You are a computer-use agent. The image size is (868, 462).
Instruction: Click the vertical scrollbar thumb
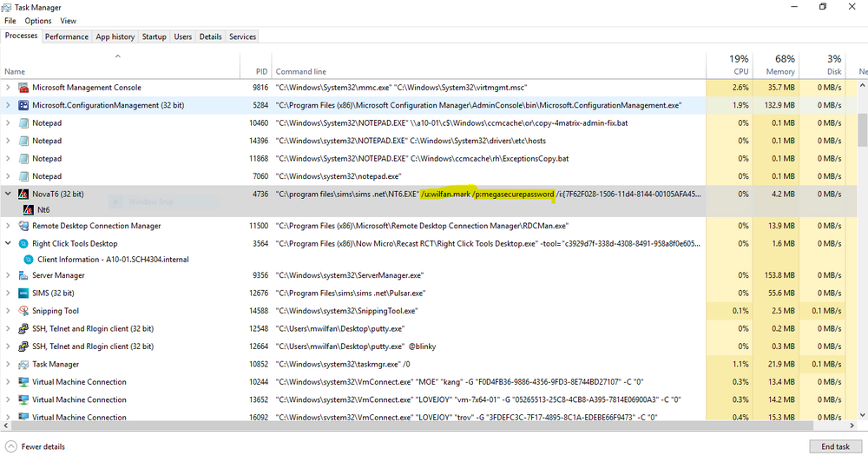click(x=862, y=131)
